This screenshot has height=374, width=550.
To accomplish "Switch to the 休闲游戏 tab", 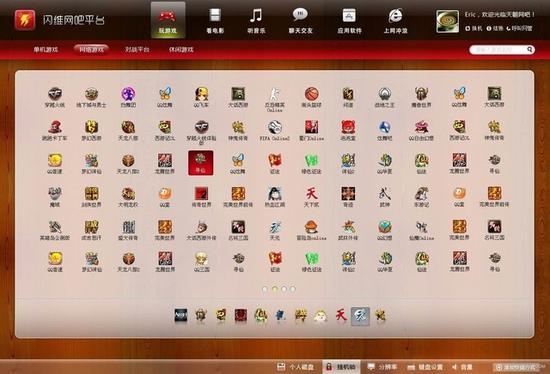I will coord(181,49).
